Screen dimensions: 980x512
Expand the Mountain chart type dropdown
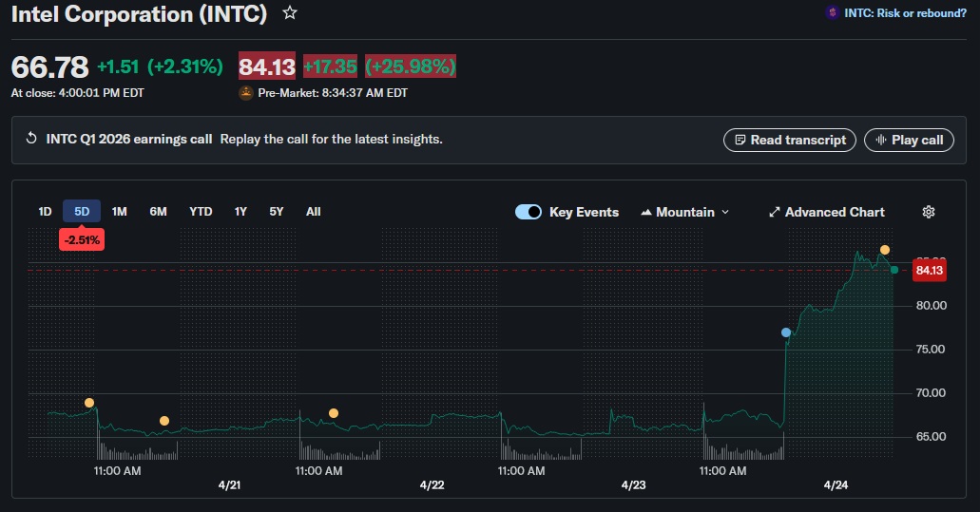pos(685,212)
